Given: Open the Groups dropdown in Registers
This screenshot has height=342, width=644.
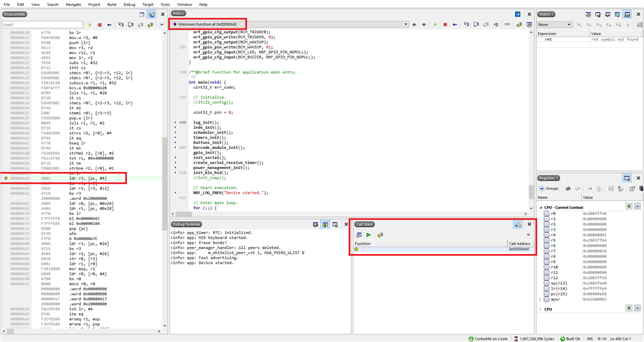Looking at the screenshot, I should [549, 189].
